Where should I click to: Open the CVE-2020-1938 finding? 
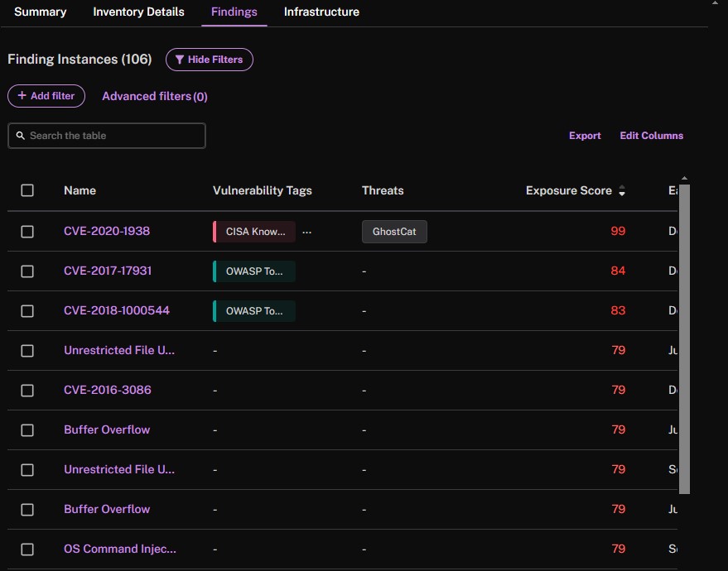point(107,231)
